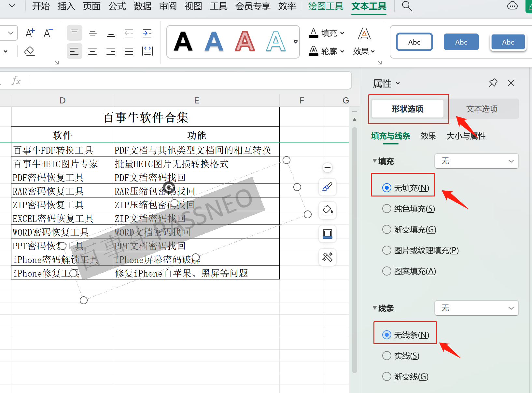Open the 开始 ribbon tab
The width and height of the screenshot is (532, 393).
(x=41, y=6)
